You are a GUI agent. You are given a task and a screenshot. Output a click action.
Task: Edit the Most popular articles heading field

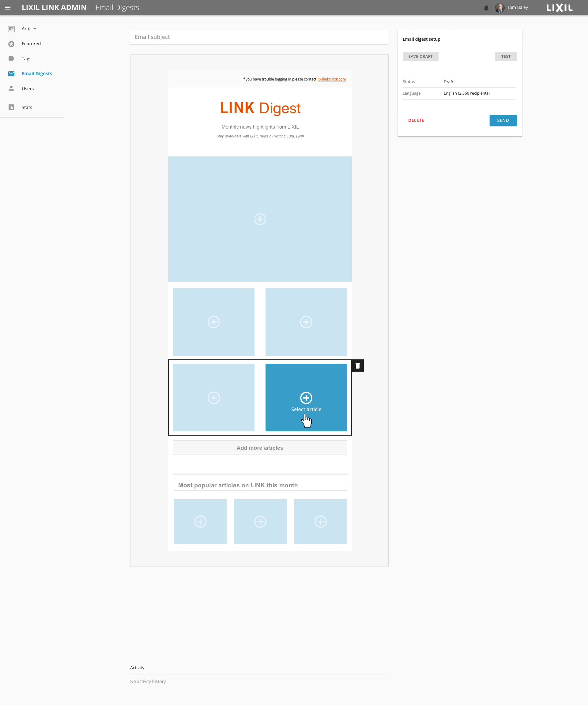click(260, 486)
